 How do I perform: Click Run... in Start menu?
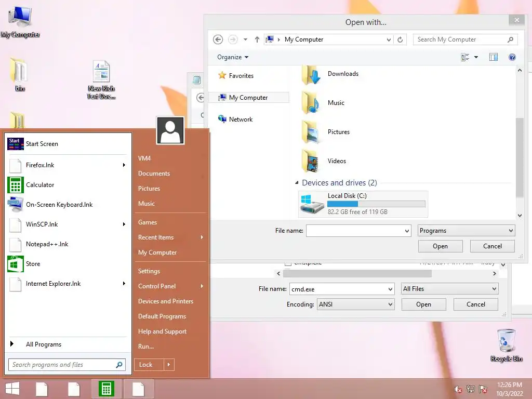146,347
